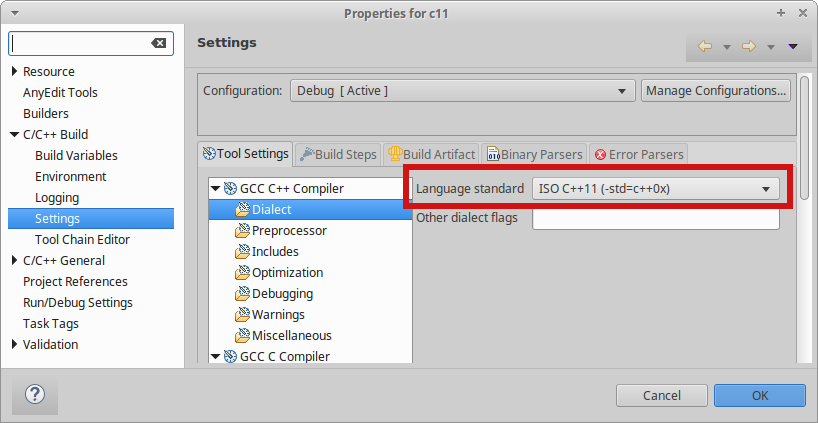Image resolution: width=818 pixels, height=423 pixels.
Task: Click the Manage Configurations button
Action: [x=716, y=91]
